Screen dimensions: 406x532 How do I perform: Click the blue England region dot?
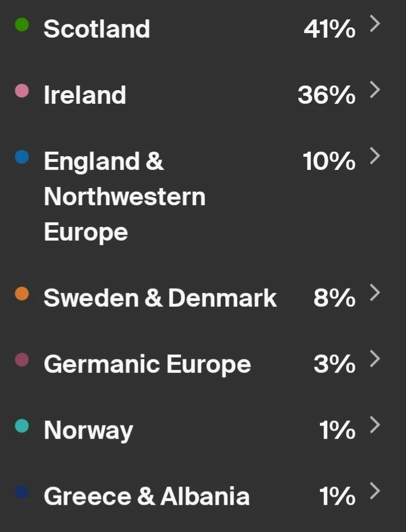[22, 157]
